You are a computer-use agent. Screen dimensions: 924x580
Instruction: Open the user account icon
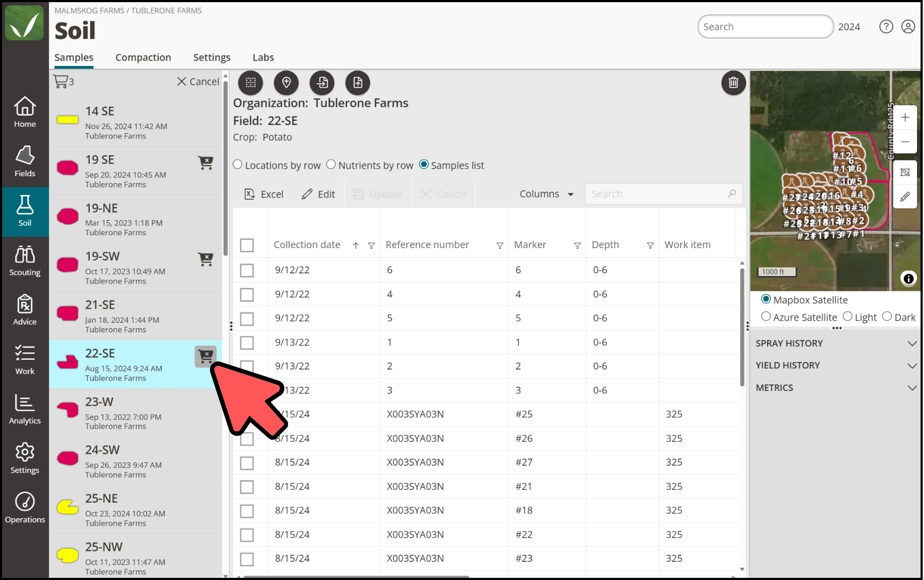908,27
